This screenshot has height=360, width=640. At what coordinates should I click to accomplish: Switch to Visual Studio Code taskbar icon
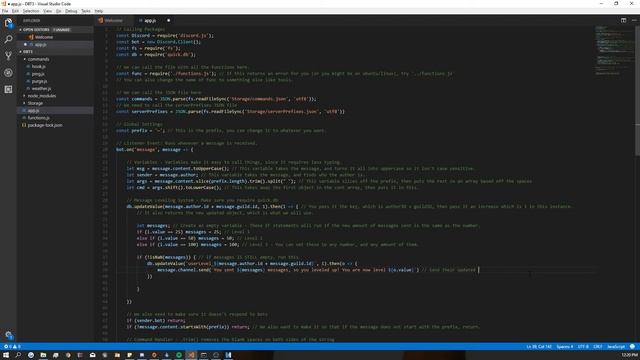[191, 355]
